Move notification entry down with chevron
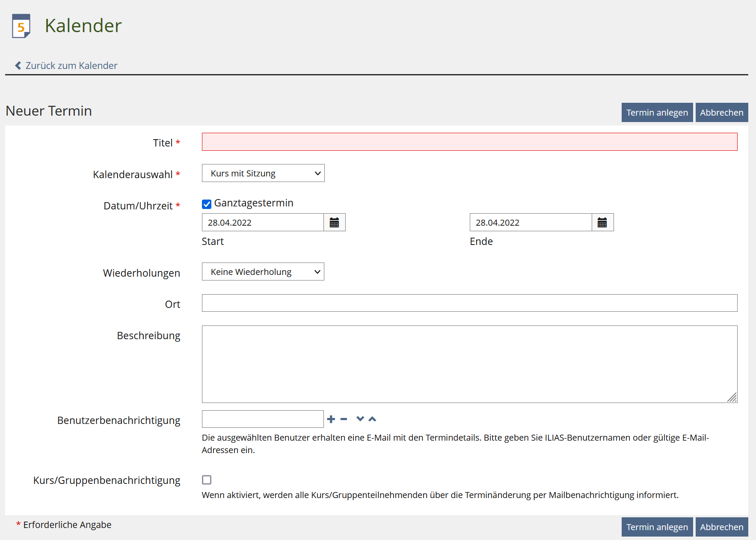This screenshot has width=756, height=540. click(360, 419)
